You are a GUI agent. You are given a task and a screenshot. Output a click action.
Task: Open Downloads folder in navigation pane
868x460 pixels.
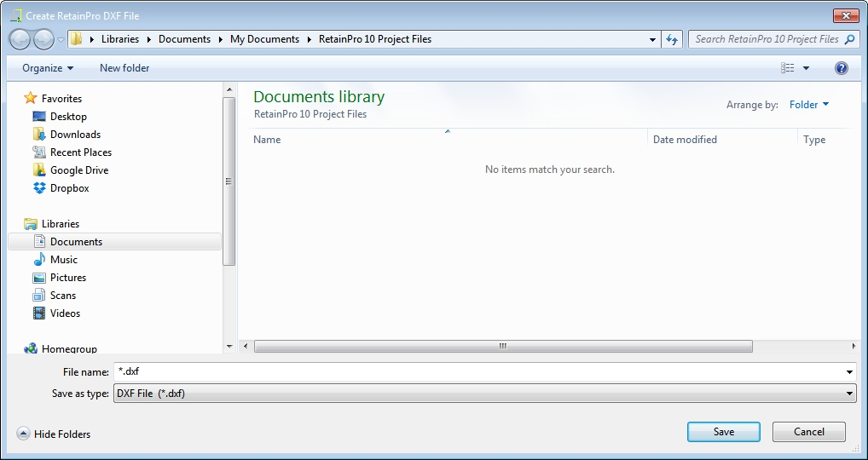pyautogui.click(x=75, y=135)
